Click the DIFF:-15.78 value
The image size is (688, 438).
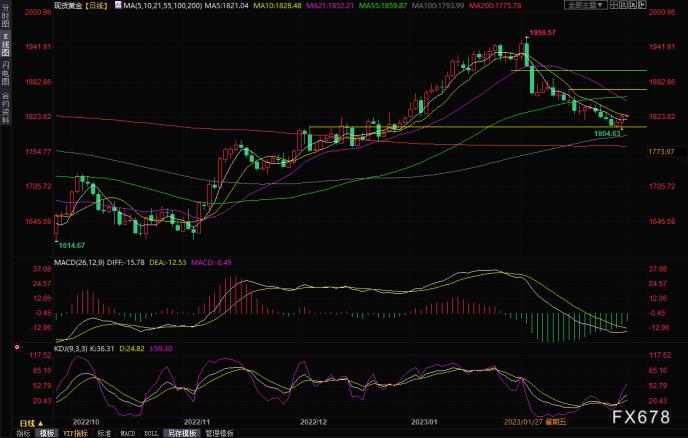click(125, 262)
